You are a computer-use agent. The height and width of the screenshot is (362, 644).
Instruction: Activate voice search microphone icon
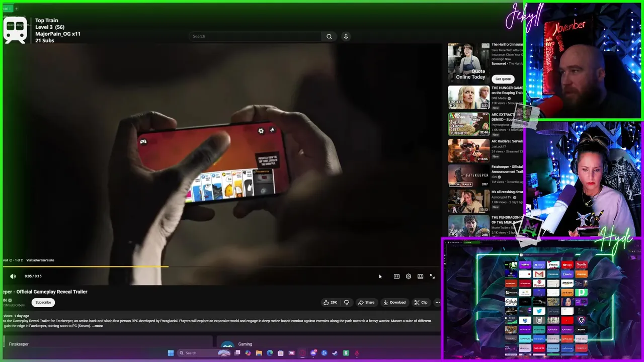click(x=346, y=36)
